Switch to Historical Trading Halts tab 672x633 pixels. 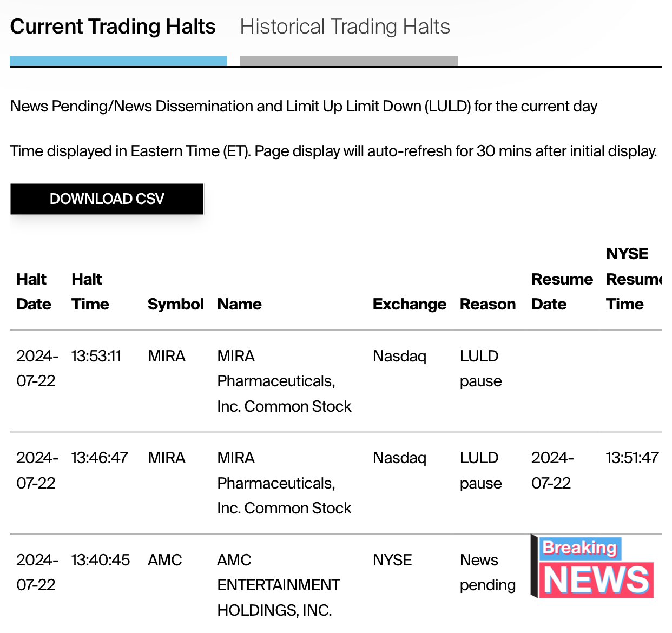pos(345,27)
